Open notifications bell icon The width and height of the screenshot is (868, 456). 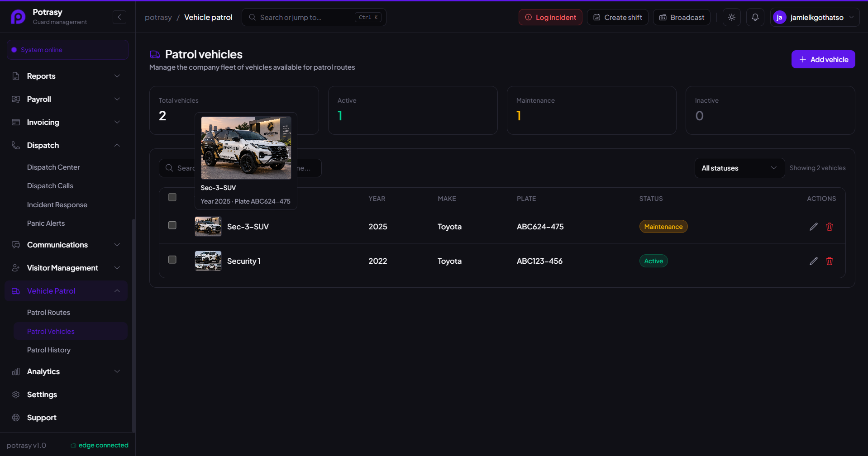(x=755, y=17)
